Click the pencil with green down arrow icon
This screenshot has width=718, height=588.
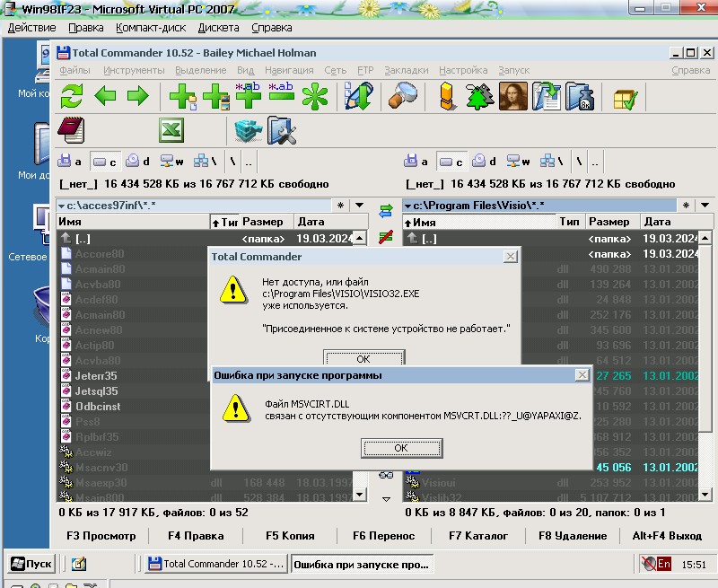coord(358,96)
